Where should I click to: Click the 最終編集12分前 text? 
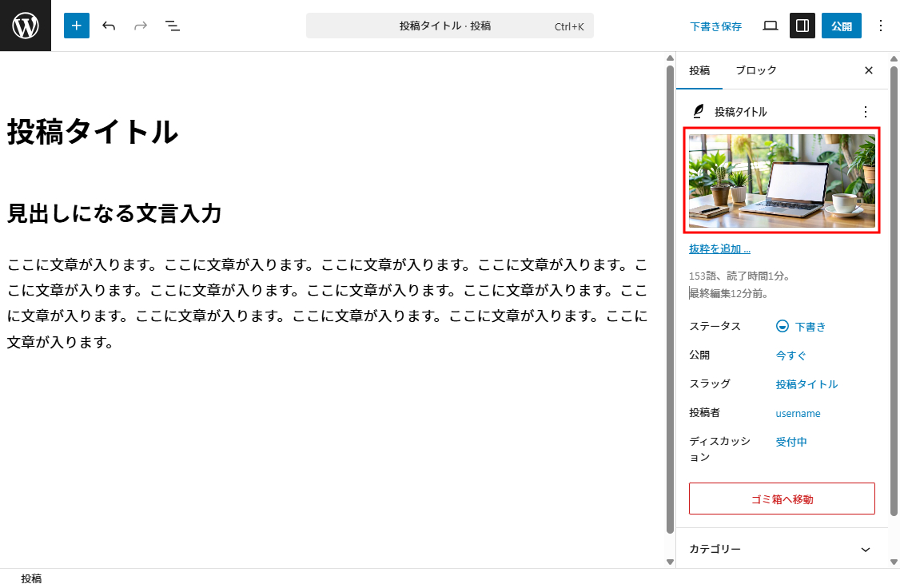728,294
